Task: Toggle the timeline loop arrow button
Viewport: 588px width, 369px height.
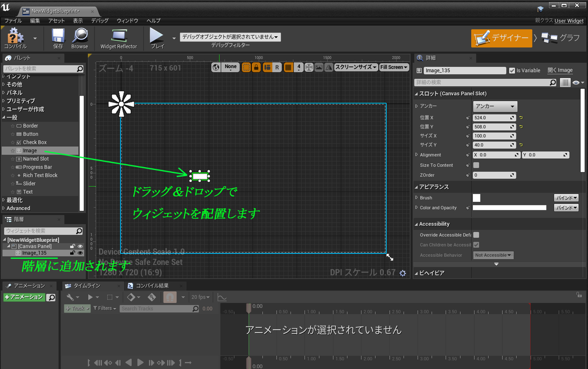Action: pos(188,363)
